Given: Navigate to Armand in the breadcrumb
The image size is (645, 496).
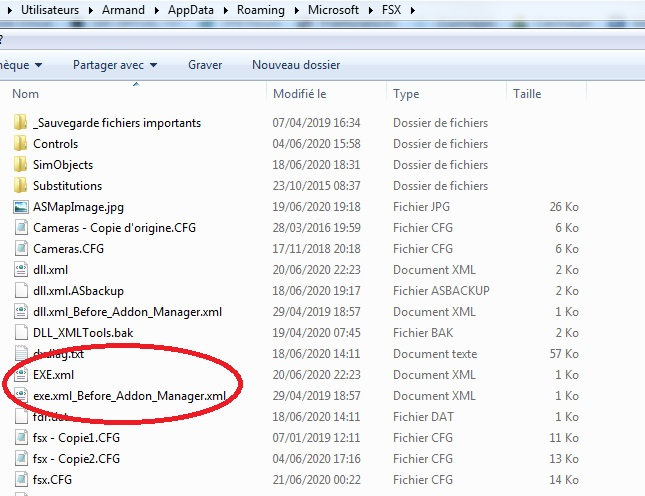Looking at the screenshot, I should point(123,10).
